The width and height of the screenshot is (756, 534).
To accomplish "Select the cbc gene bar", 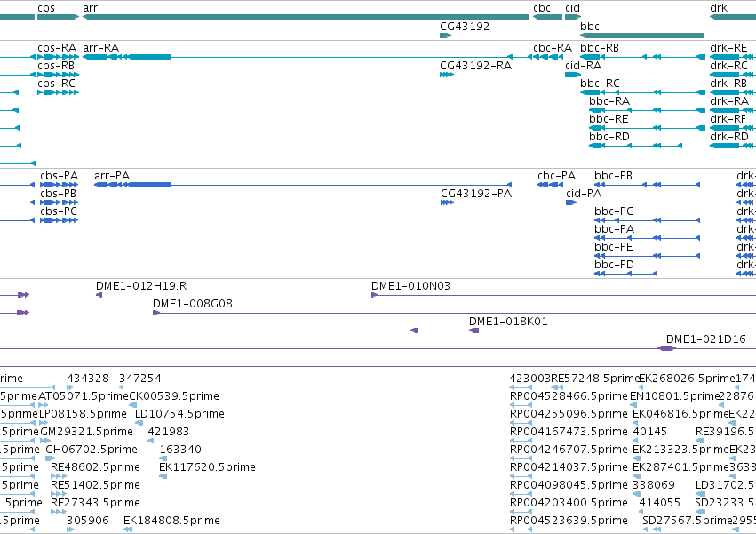I will click(548, 17).
